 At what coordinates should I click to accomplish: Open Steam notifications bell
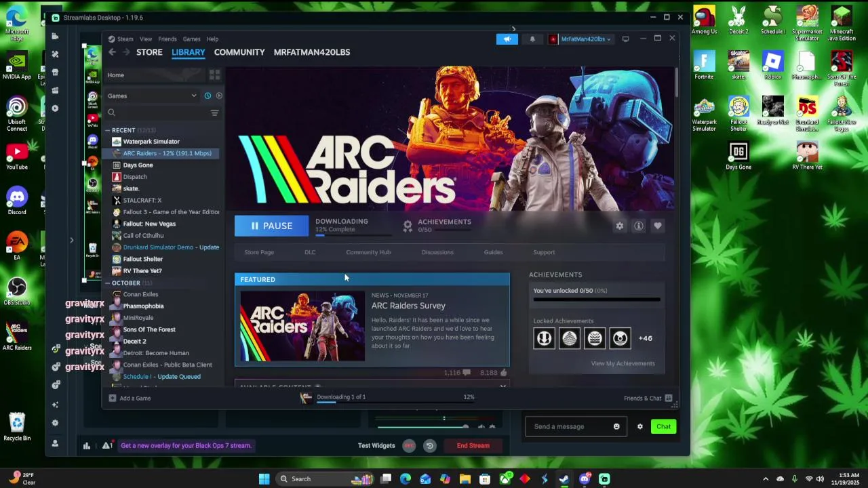click(x=532, y=39)
